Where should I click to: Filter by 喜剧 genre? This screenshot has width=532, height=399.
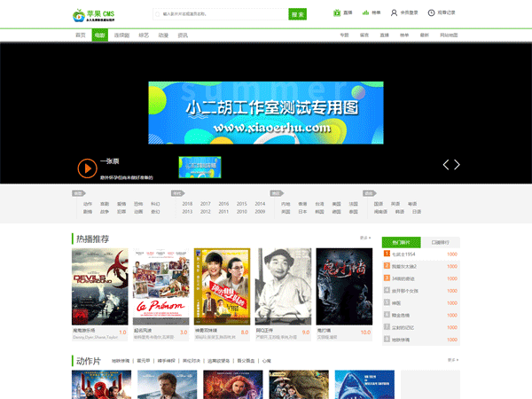point(105,203)
